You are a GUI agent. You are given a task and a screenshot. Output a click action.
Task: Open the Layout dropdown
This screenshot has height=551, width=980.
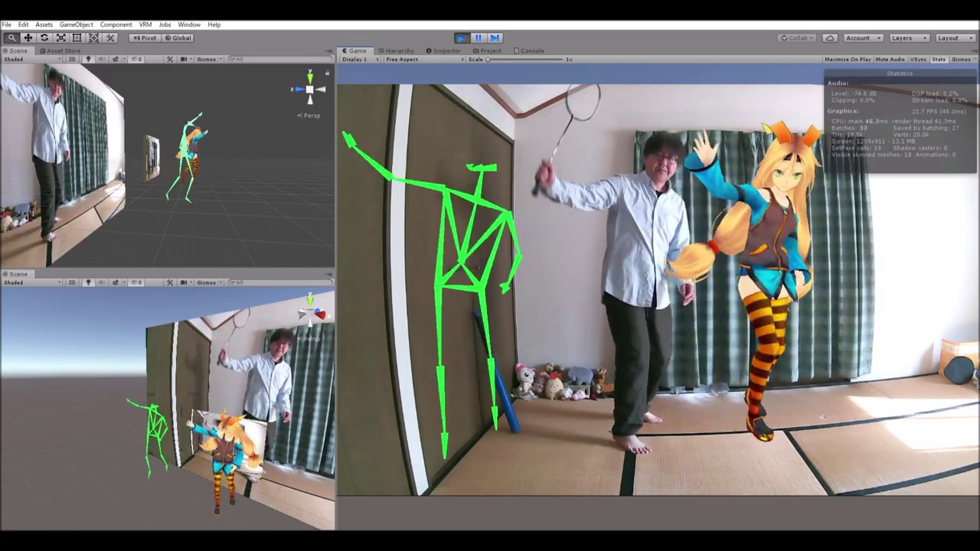(954, 37)
